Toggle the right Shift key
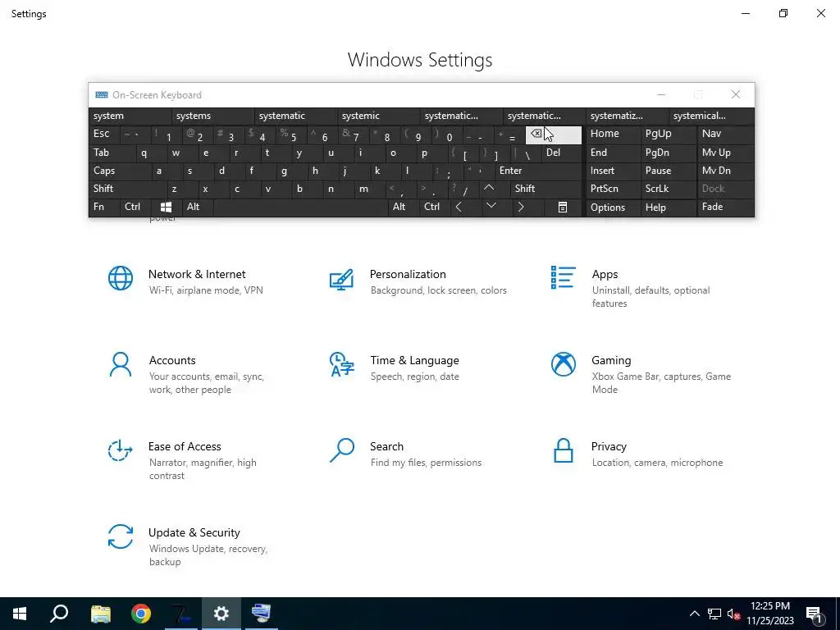This screenshot has height=630, width=840. tap(546, 189)
